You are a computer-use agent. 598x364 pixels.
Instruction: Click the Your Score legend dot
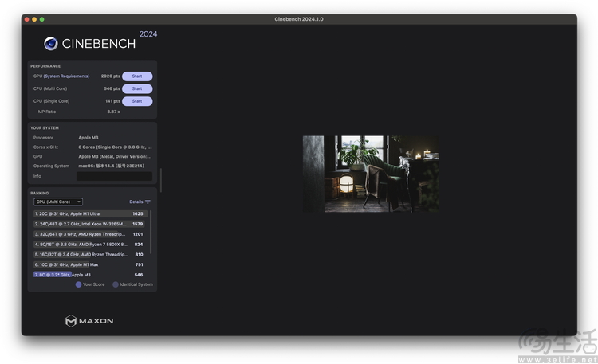(78, 284)
